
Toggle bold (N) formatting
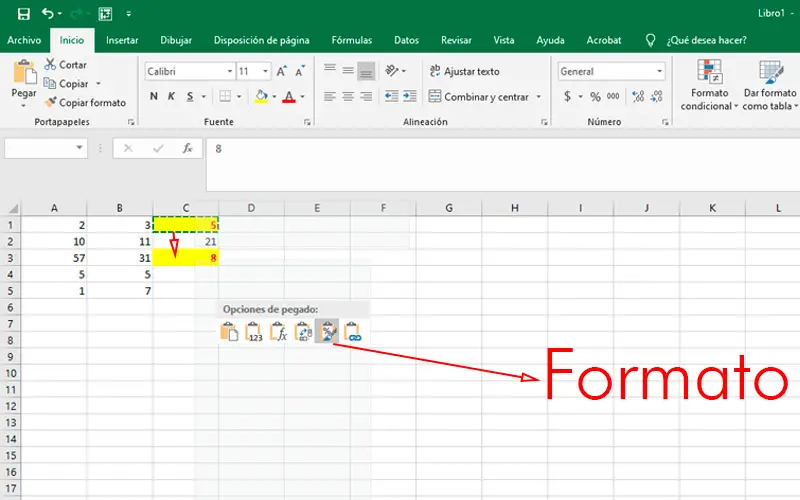pyautogui.click(x=154, y=96)
